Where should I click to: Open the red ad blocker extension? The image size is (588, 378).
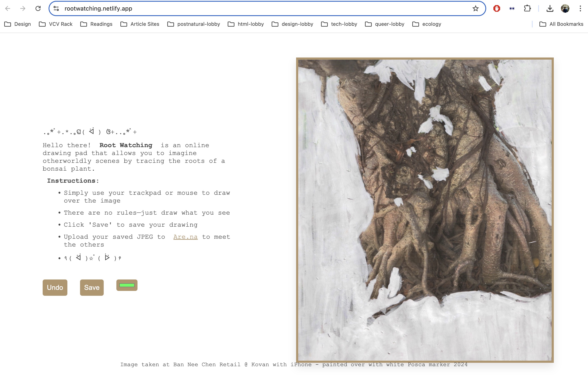tap(497, 9)
